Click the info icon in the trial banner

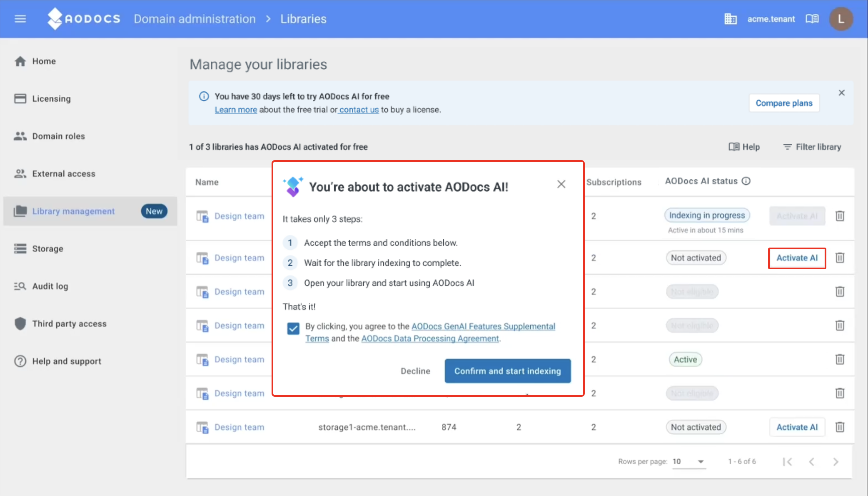[204, 96]
